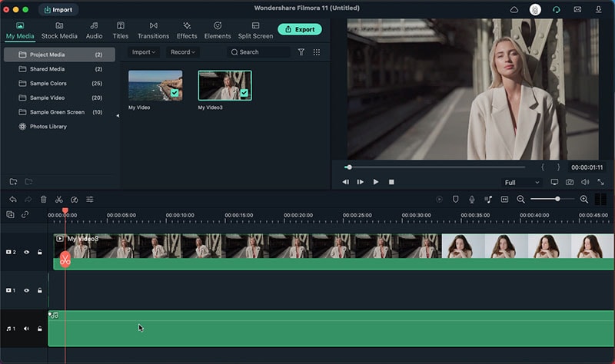Click the zoom out magnifier on timeline
Viewport: 615px width, 364px height.
[520, 200]
